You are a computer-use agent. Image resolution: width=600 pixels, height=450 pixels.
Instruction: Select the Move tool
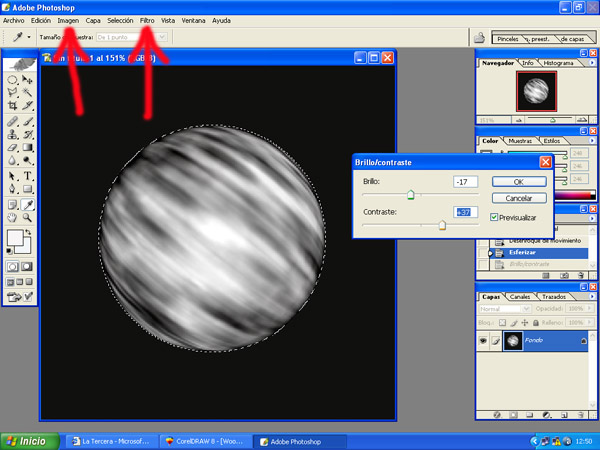tap(27, 80)
